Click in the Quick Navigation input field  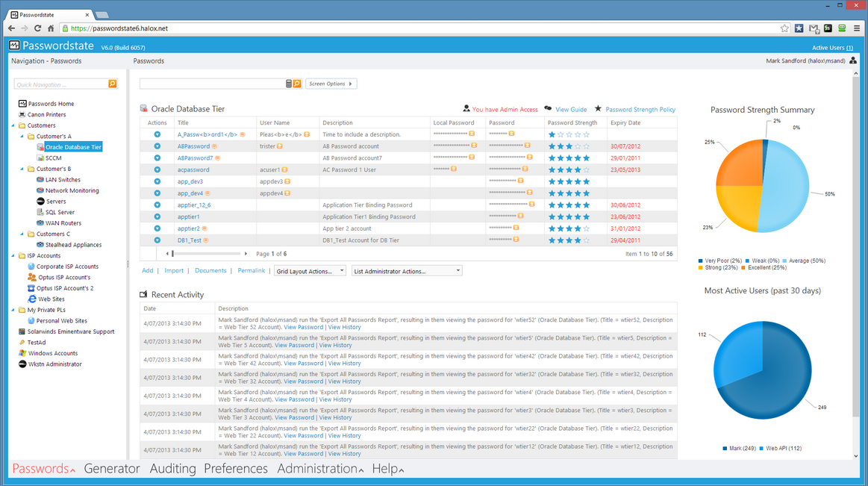click(x=61, y=84)
